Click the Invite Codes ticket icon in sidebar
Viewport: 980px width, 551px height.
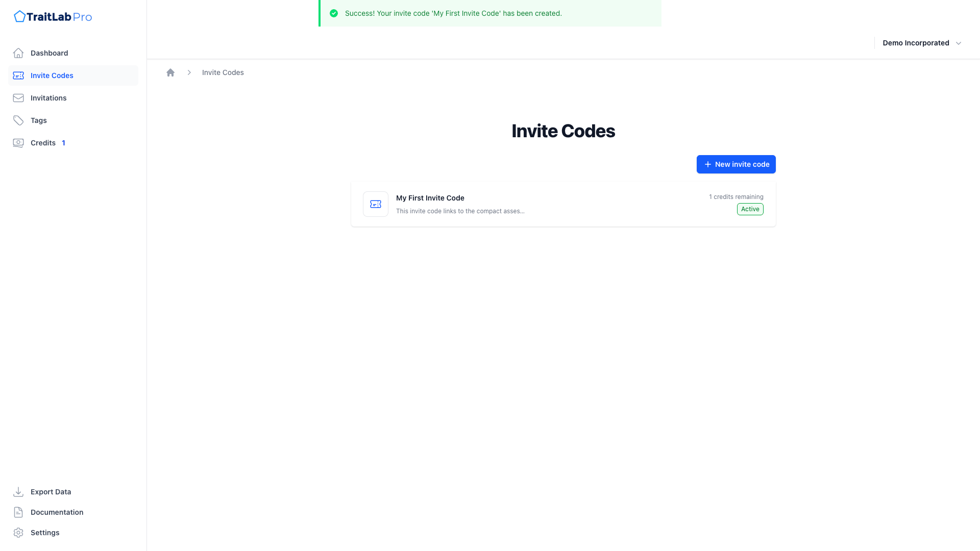click(18, 76)
